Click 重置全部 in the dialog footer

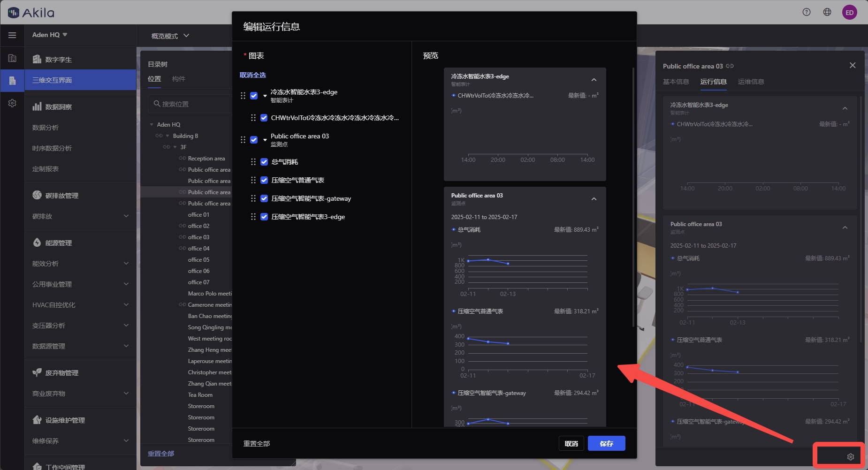click(257, 443)
